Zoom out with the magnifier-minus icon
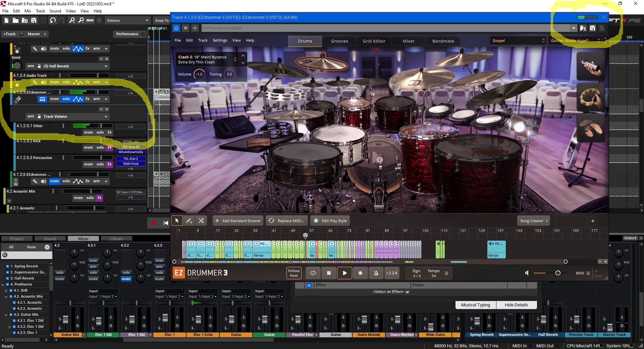644x349 pixels. 81,20
